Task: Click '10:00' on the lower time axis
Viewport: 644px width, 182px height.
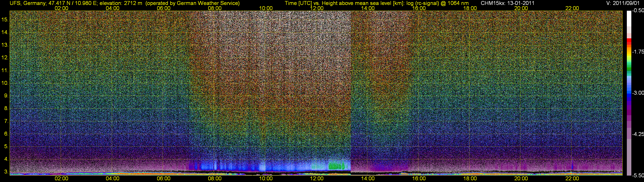Action: coord(266,179)
